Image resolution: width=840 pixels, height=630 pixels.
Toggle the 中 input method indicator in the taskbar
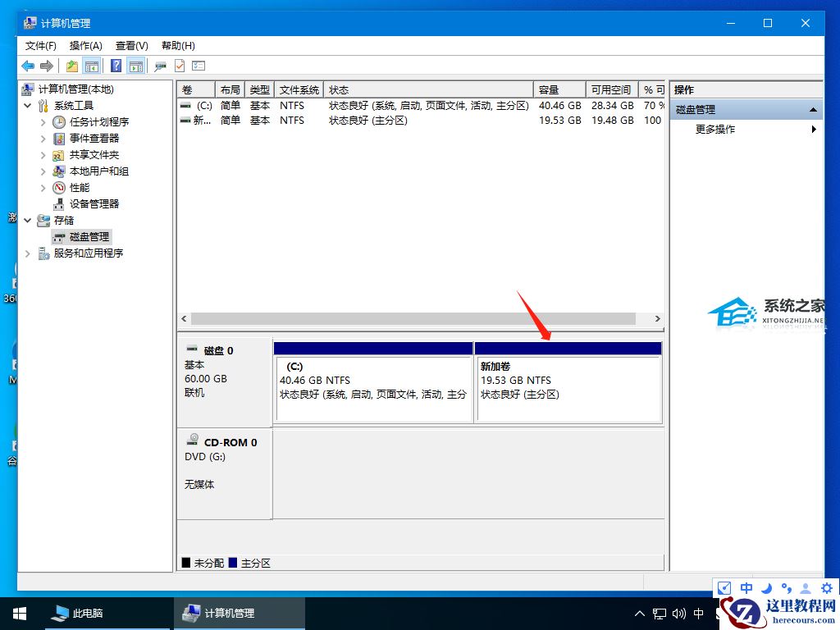click(699, 614)
